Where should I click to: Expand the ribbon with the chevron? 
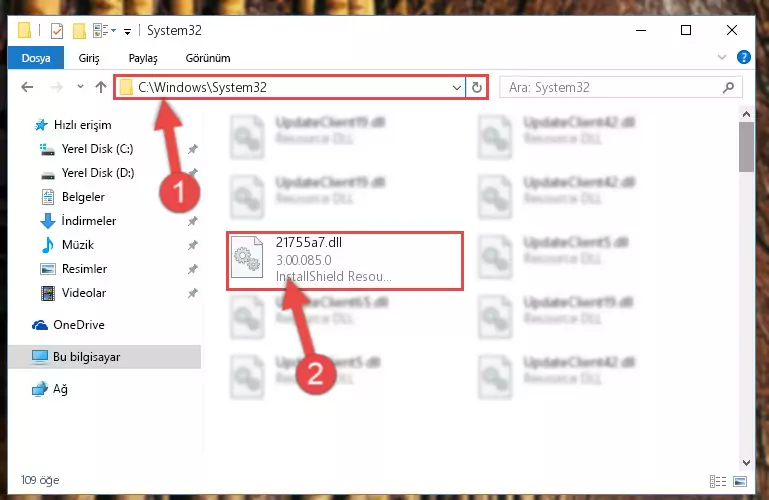[721, 57]
